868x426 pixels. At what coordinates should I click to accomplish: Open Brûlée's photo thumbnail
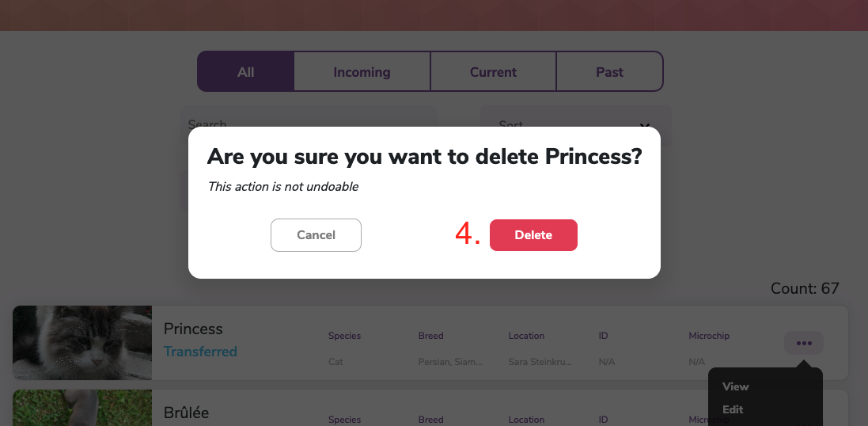82,409
